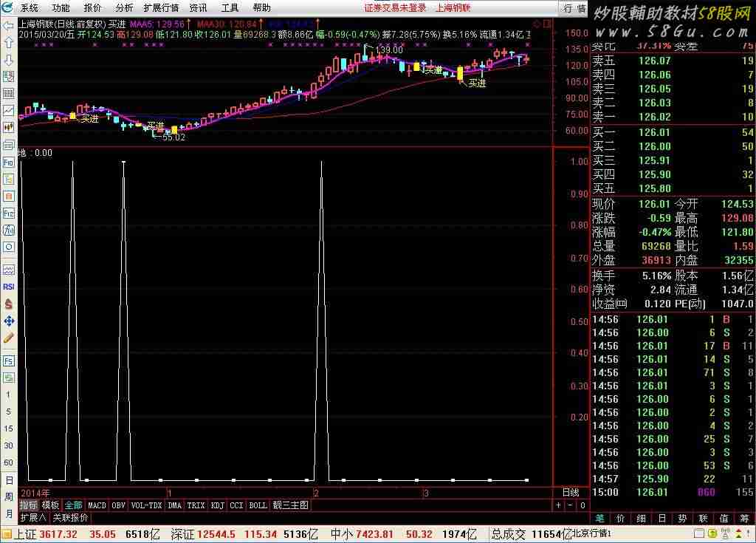
Task: Open the 功能 menu
Action: pyautogui.click(x=61, y=7)
